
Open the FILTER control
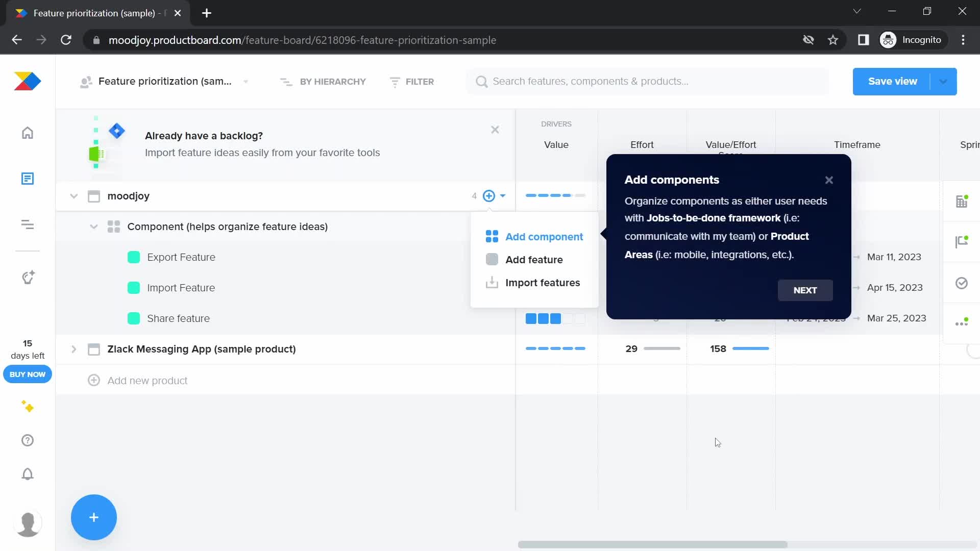click(x=412, y=82)
